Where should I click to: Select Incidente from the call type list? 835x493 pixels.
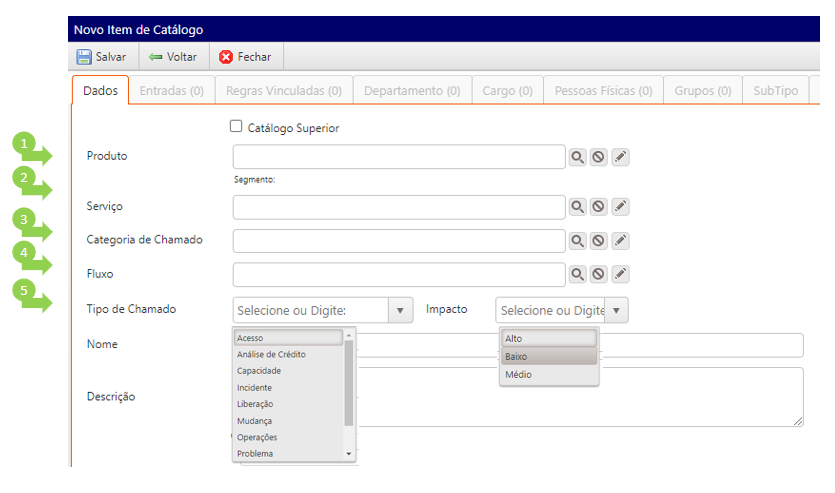point(254,387)
